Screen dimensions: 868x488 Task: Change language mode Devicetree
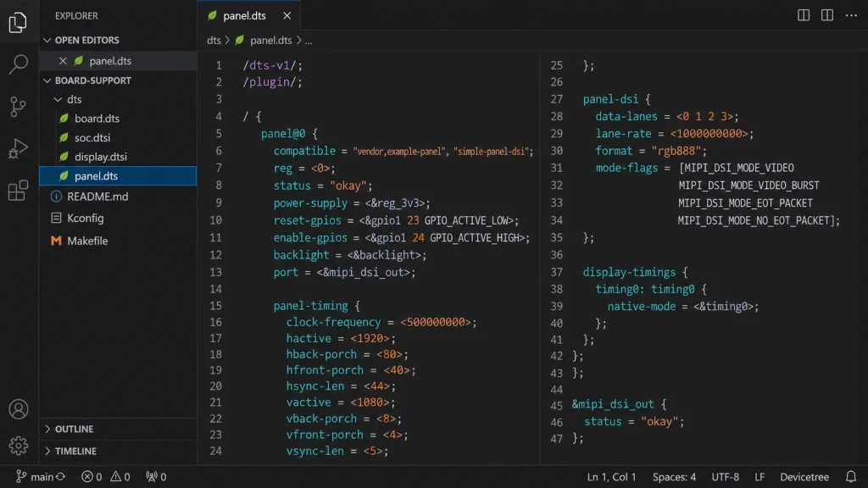804,476
